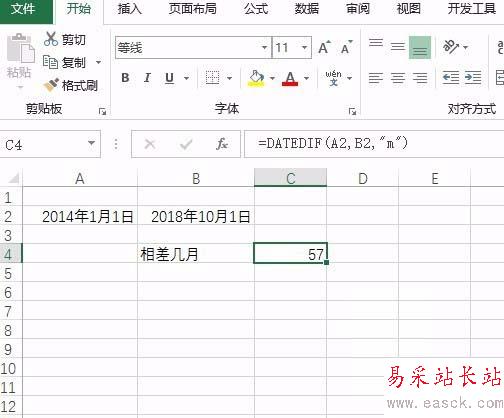Switch to 视图 View tab
The width and height of the screenshot is (504, 418).
pyautogui.click(x=408, y=9)
